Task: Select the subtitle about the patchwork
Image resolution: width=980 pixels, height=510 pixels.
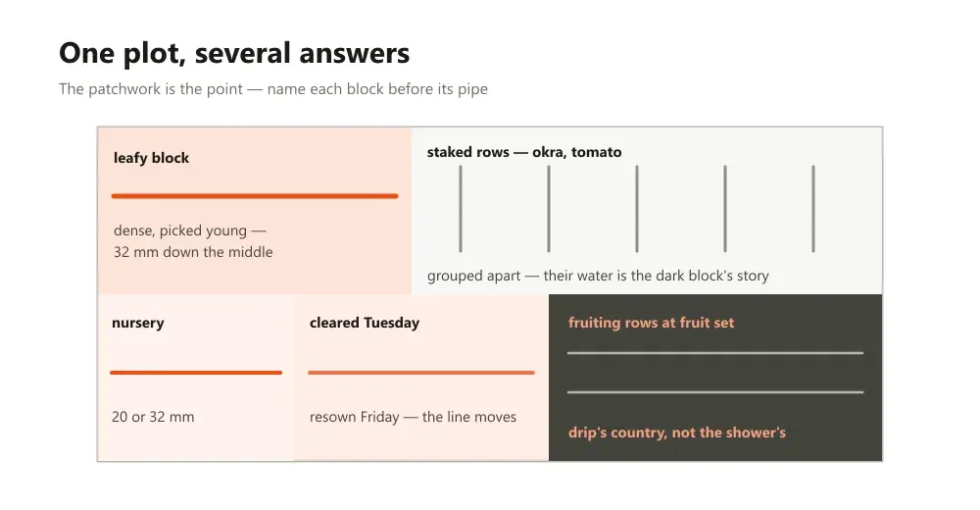Action: pyautogui.click(x=273, y=89)
